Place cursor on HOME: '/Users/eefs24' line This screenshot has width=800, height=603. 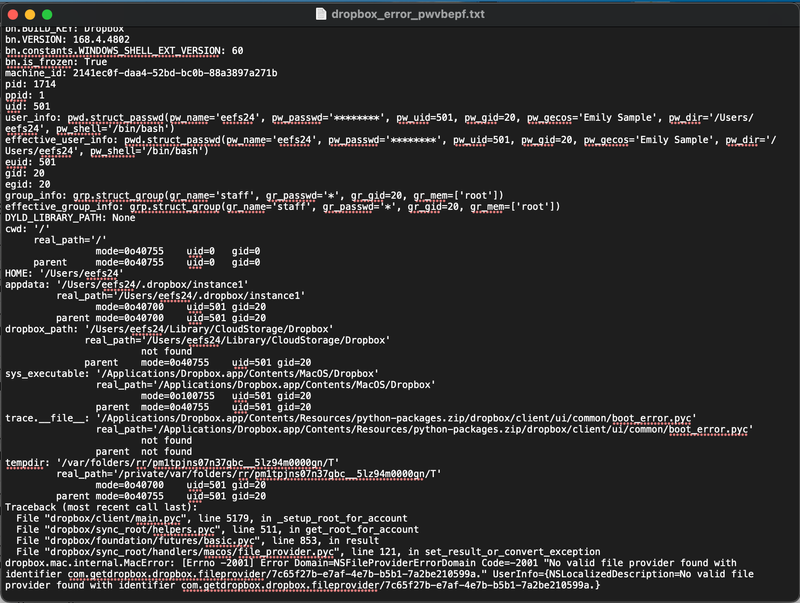click(x=64, y=273)
